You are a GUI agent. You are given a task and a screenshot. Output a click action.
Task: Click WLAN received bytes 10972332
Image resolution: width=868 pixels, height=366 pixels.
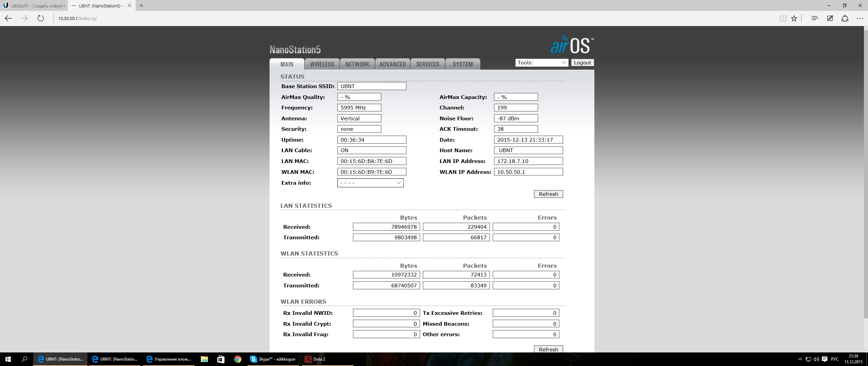click(x=387, y=274)
